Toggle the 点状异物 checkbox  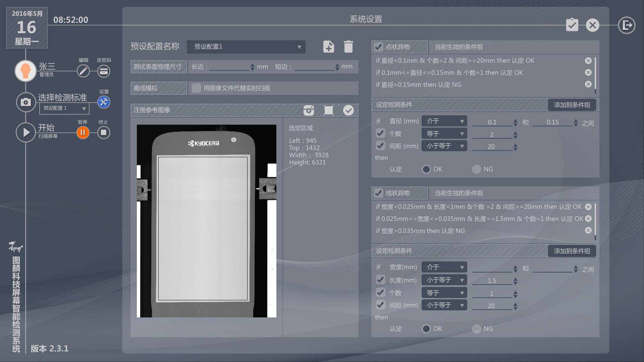coord(378,47)
